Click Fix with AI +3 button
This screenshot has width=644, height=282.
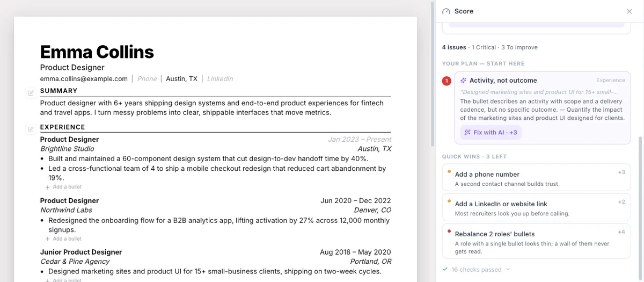point(491,133)
